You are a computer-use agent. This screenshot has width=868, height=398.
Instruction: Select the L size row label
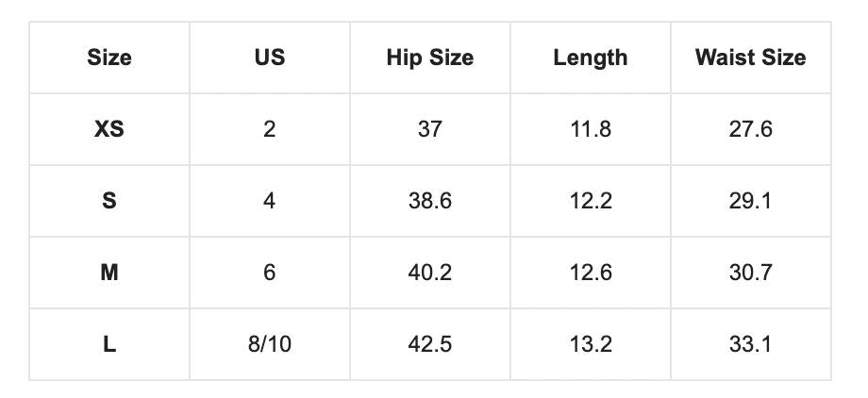point(109,344)
